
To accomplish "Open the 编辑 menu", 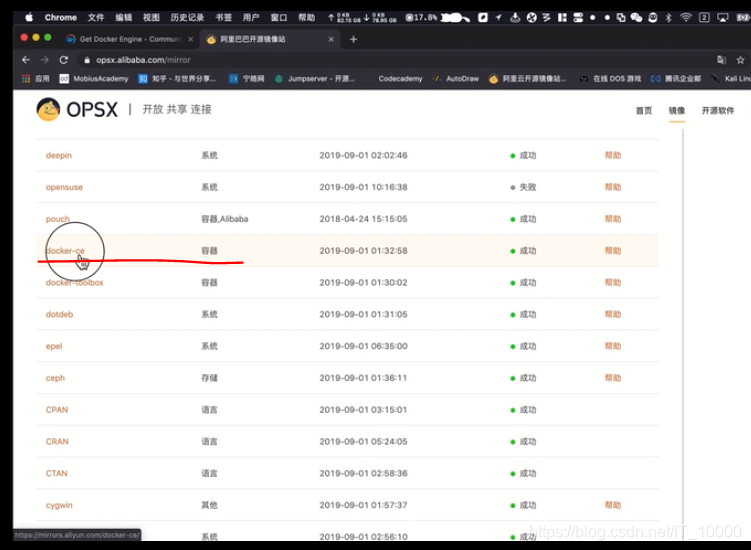I will tap(124, 17).
